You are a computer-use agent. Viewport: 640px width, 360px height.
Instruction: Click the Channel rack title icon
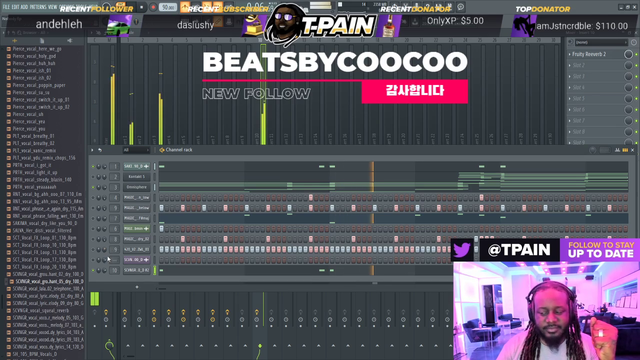point(162,150)
